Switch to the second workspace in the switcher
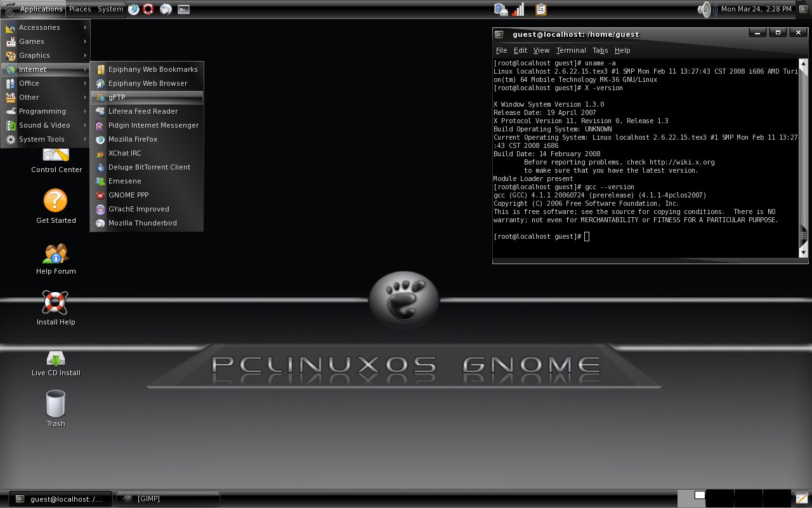The image size is (812, 508). coord(720,498)
